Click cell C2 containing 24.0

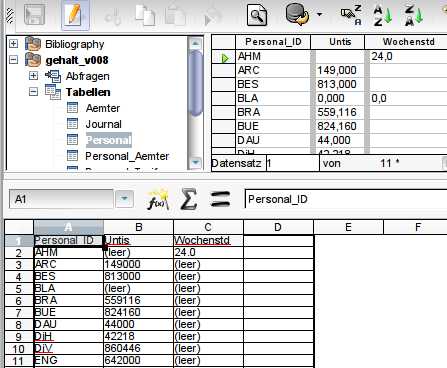tap(208, 253)
